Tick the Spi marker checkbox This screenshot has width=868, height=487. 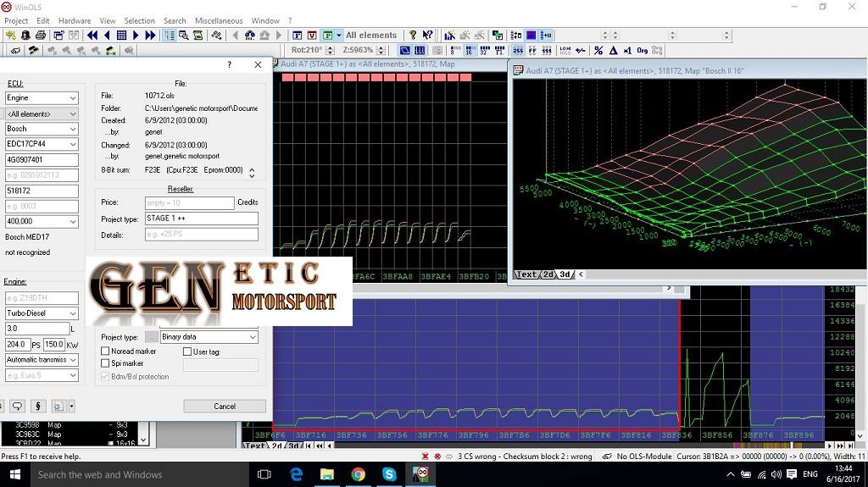(x=105, y=364)
